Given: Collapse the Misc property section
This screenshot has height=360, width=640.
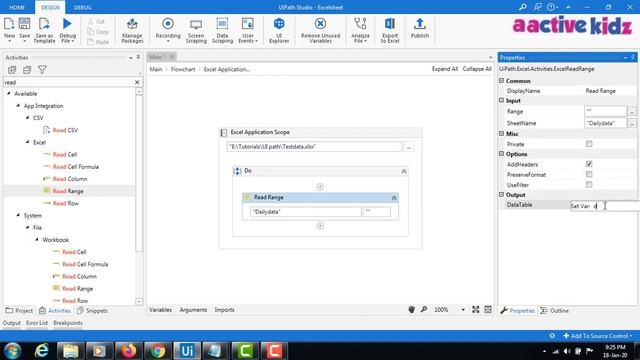Looking at the screenshot, I should pyautogui.click(x=502, y=133).
